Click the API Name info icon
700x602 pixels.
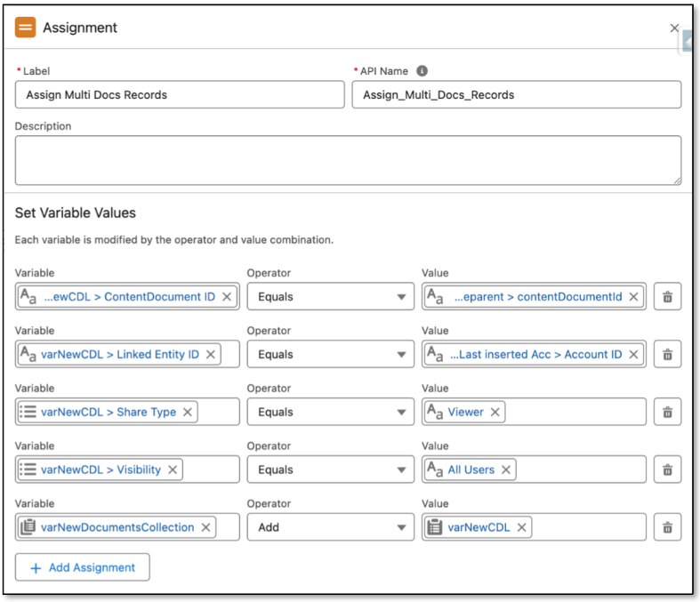422,71
